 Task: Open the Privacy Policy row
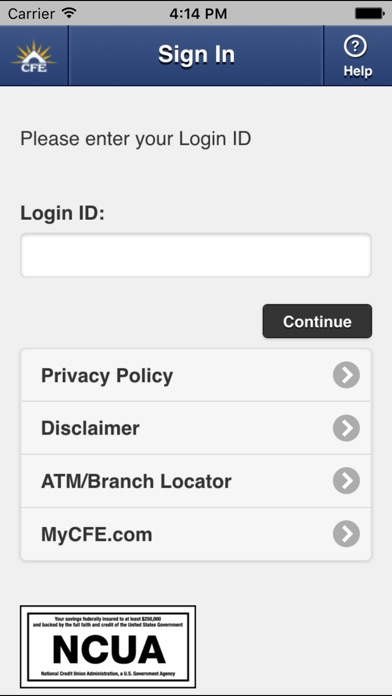pos(196,375)
